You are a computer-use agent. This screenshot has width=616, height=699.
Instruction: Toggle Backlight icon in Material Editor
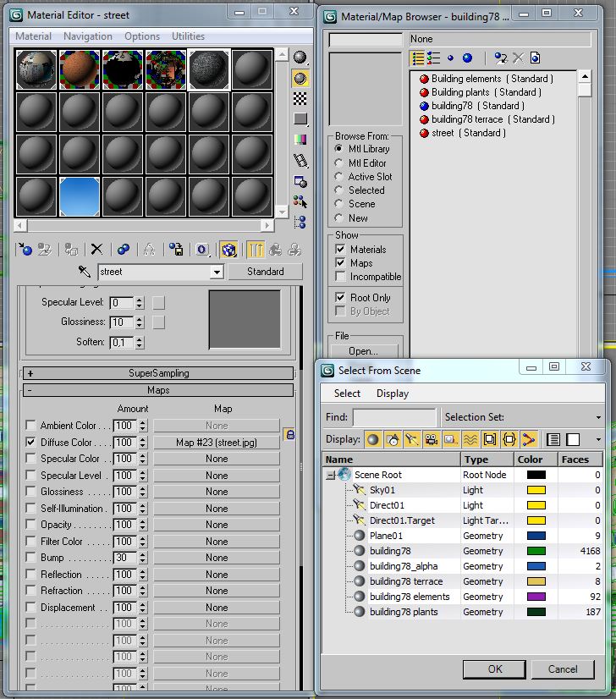pos(300,78)
